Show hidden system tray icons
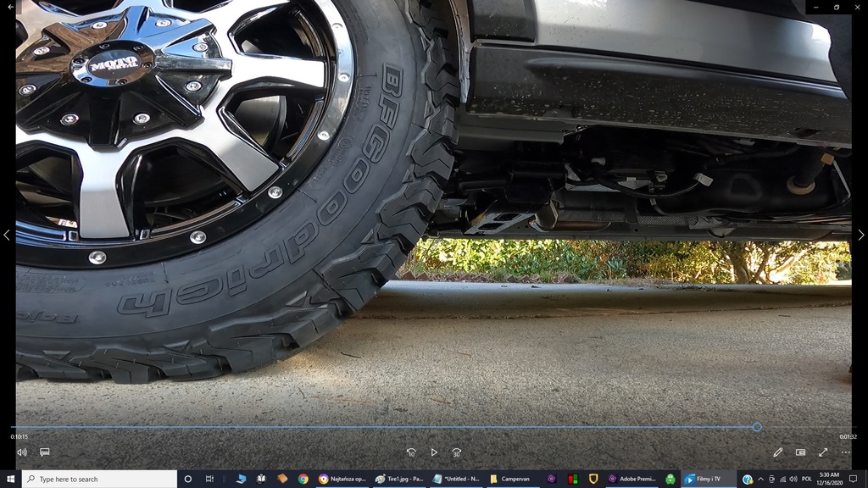Screen dimensions: 868x488 point(760,480)
